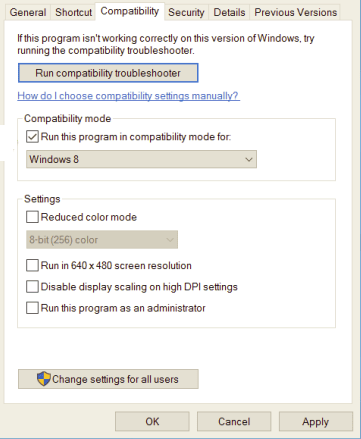Run compatibility troubleshooter

coord(108,73)
